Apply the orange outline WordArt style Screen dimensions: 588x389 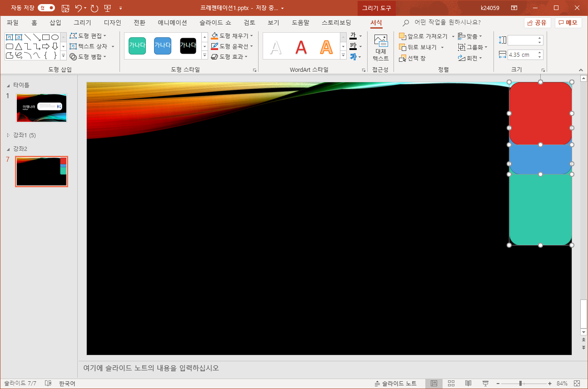[326, 47]
